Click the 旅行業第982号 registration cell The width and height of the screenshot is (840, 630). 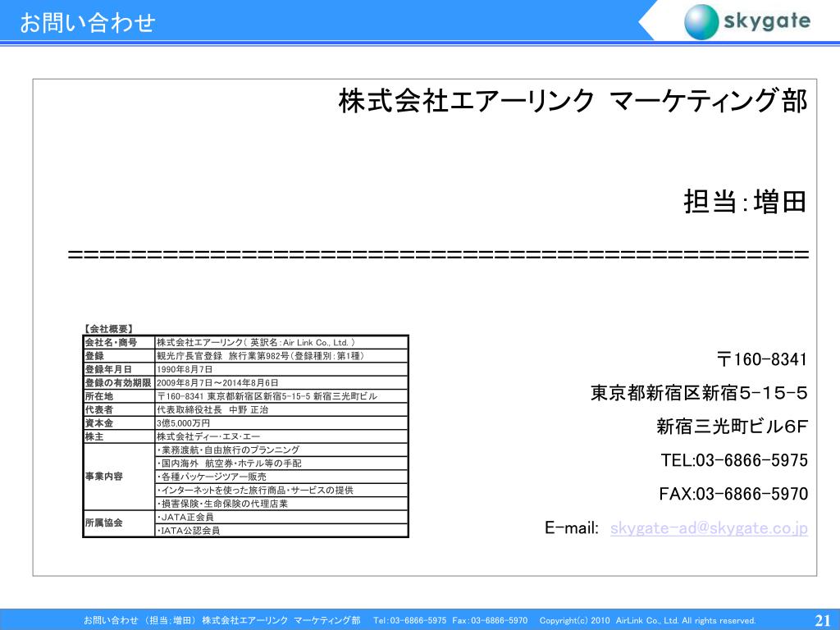pos(282,356)
